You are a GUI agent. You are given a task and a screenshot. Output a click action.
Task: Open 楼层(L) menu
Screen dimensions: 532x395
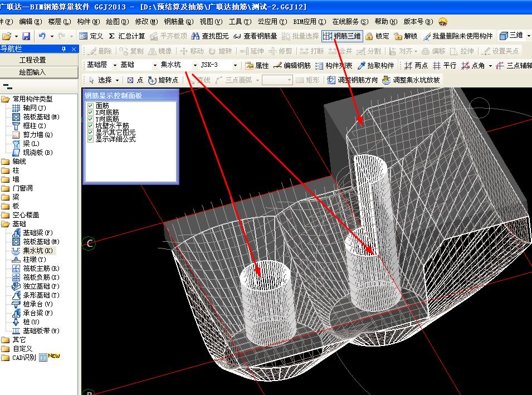point(60,22)
